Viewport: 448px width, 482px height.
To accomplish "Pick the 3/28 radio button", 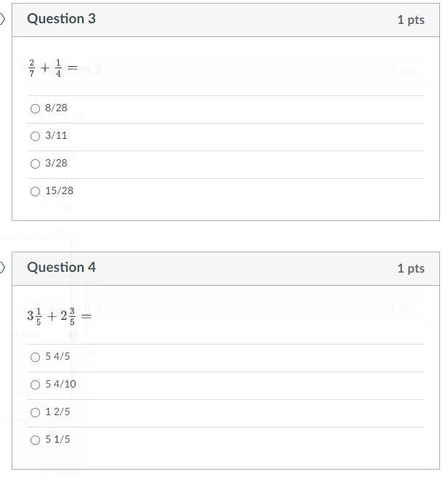I will tap(35, 164).
